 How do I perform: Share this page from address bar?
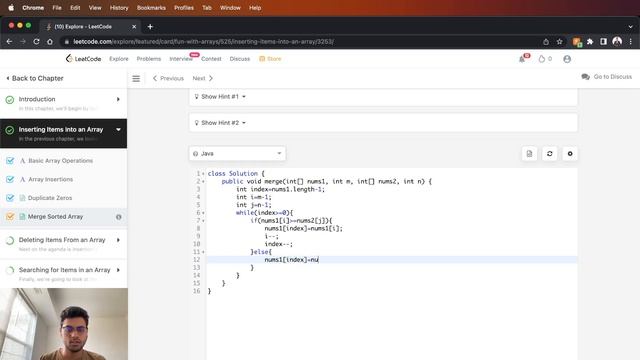(546, 42)
